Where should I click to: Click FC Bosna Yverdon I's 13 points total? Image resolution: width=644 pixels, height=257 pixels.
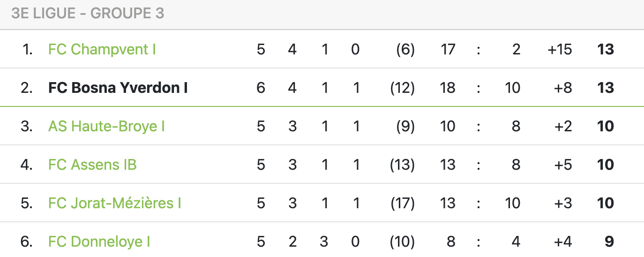coord(606,88)
